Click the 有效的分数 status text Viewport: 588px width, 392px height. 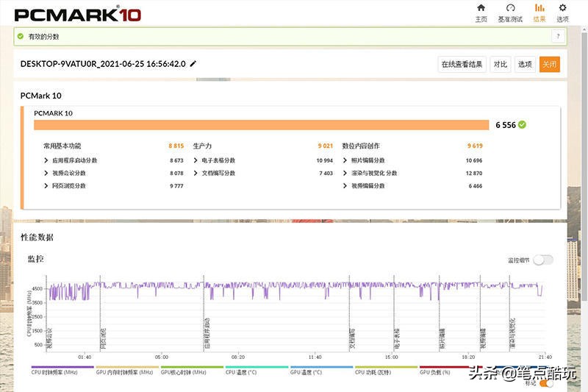click(x=43, y=36)
